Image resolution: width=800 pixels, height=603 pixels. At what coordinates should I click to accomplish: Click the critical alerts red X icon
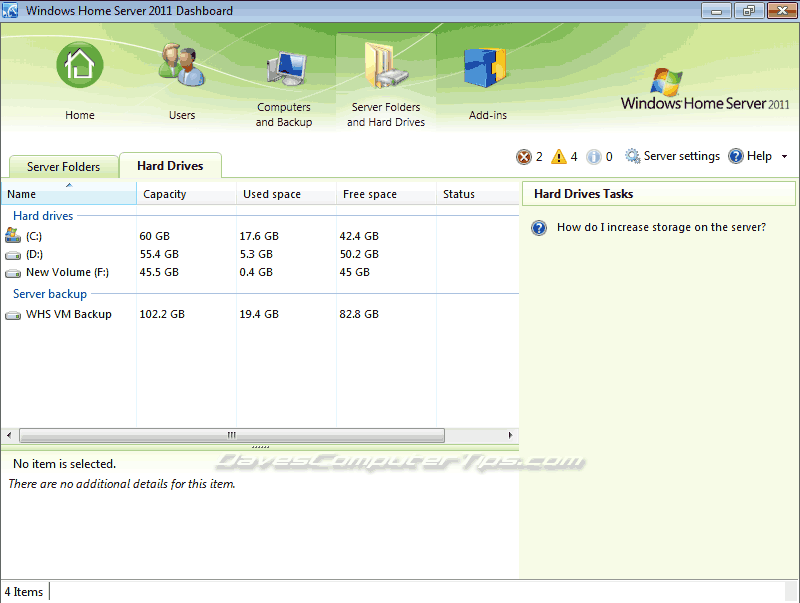[523, 157]
